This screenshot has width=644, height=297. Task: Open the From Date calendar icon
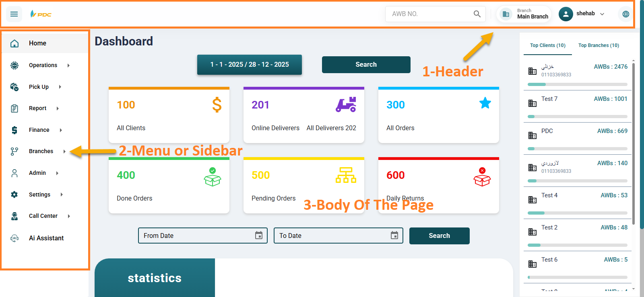point(259,236)
